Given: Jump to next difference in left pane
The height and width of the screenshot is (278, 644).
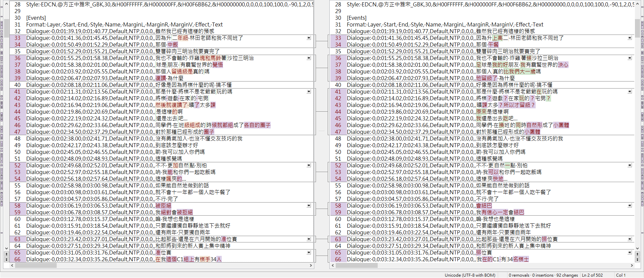Looking at the screenshot, I should [x=6, y=260].
